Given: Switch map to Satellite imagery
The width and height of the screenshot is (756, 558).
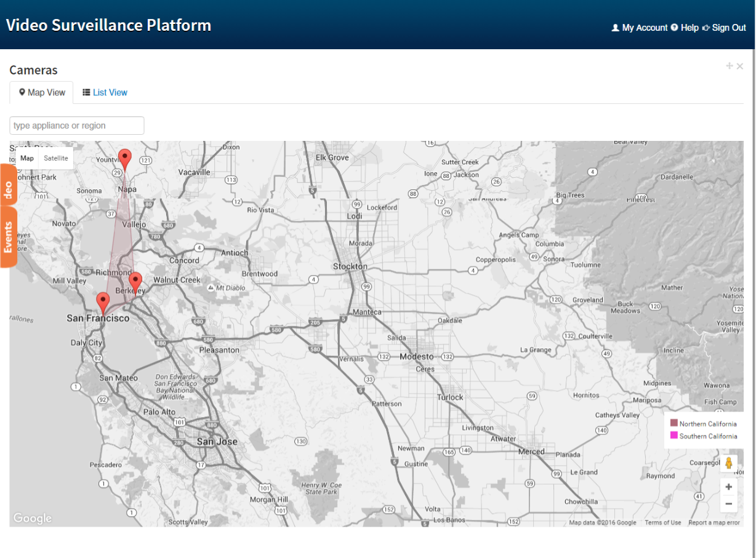Looking at the screenshot, I should click(56, 158).
